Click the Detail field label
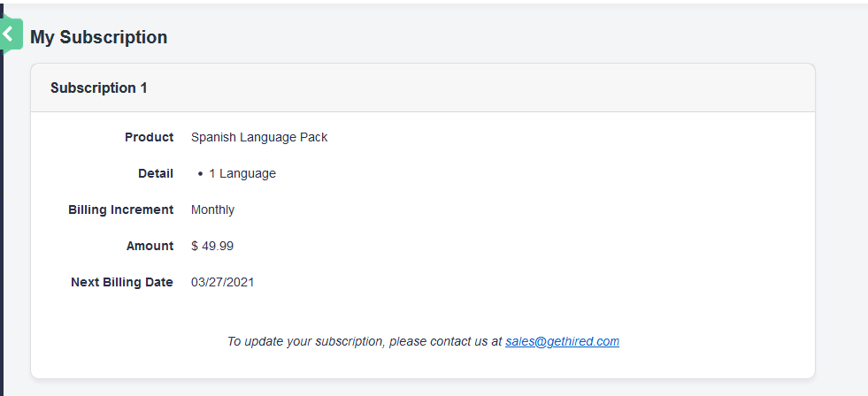 156,173
